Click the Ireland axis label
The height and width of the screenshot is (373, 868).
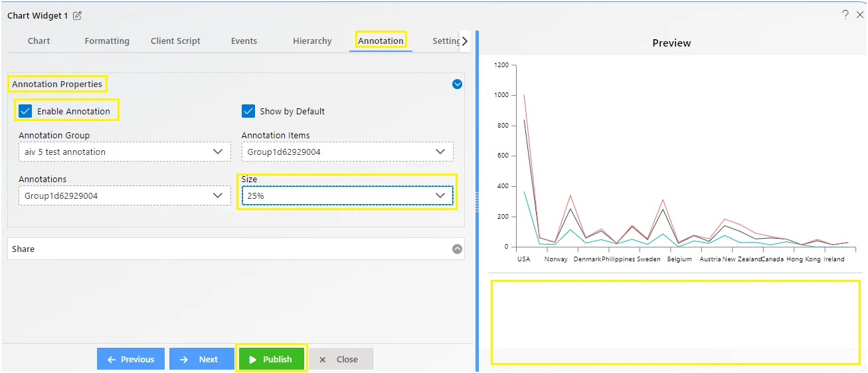(834, 259)
